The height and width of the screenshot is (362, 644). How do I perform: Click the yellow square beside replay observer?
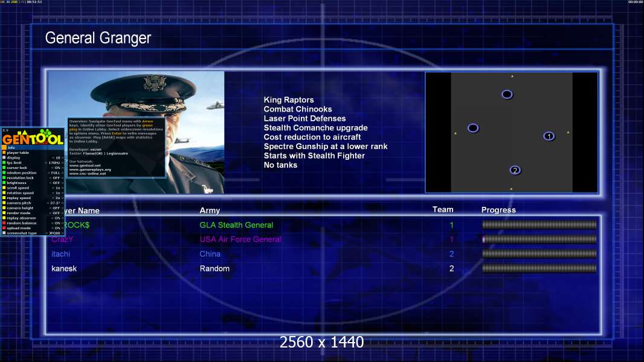[x=4, y=218]
